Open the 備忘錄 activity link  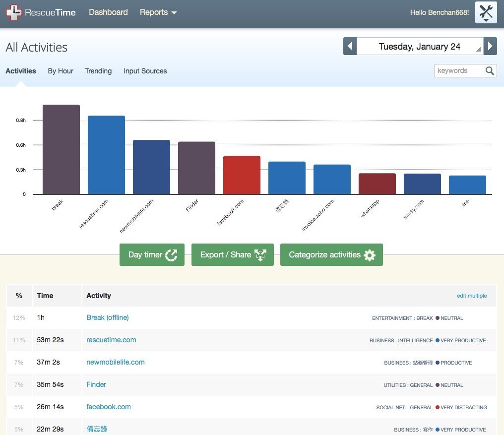click(97, 429)
